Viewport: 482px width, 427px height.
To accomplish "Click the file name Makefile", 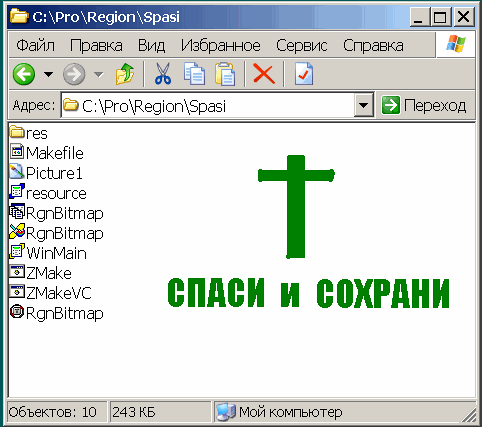I will click(x=55, y=153).
